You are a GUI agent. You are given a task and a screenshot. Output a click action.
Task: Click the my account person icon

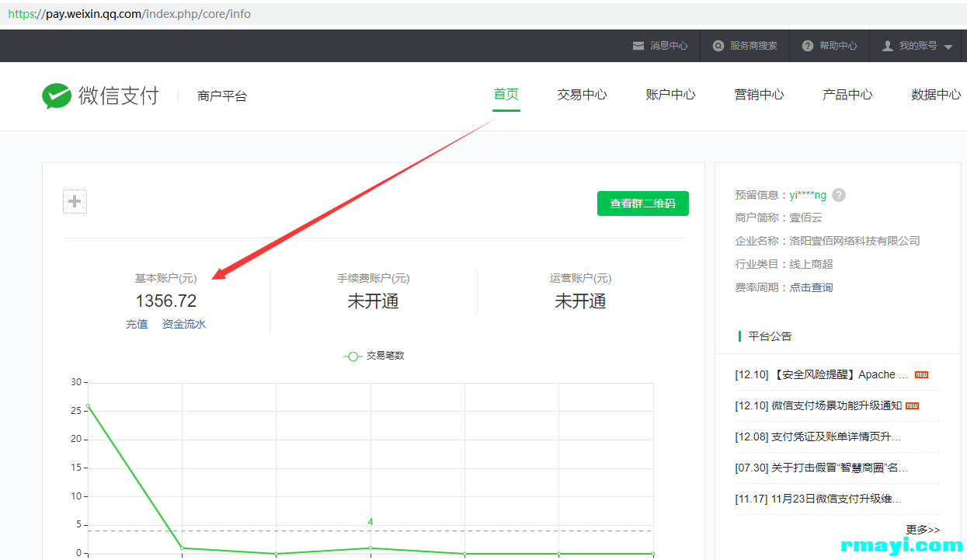click(888, 46)
